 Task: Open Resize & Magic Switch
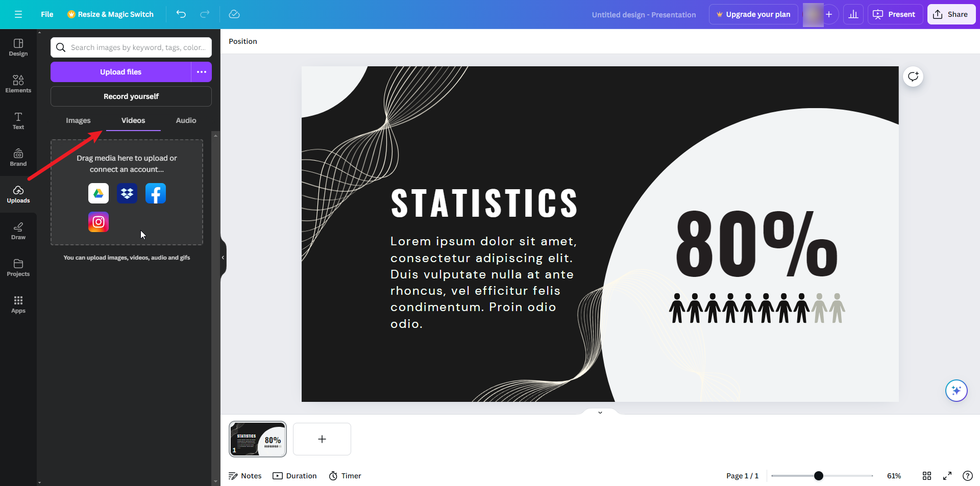[x=110, y=14]
